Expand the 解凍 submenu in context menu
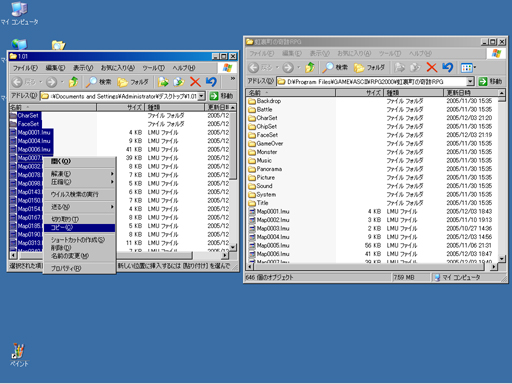Screen dimensions: 512x384 [x=80, y=174]
